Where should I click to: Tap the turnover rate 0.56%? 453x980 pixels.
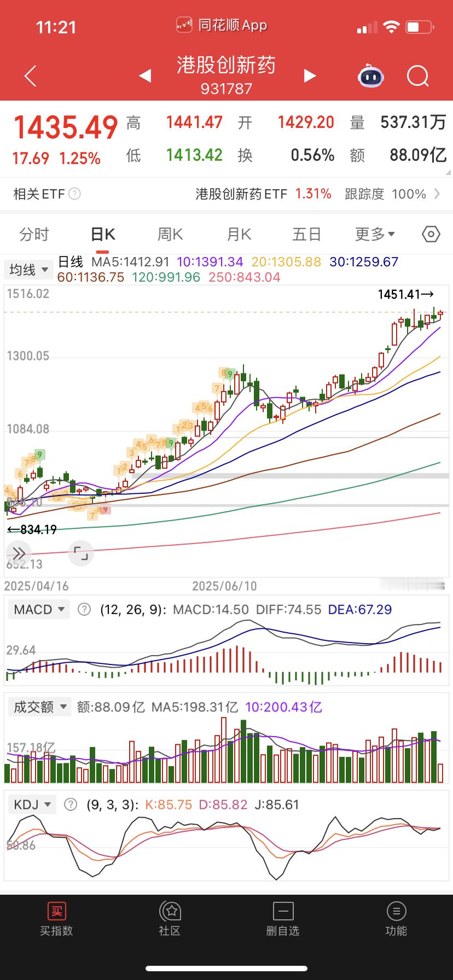[312, 155]
